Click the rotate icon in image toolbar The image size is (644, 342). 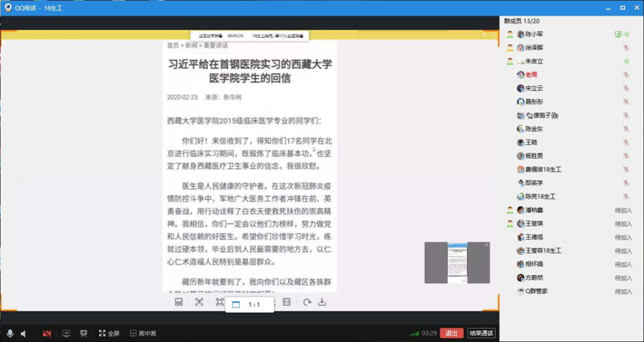(306, 302)
